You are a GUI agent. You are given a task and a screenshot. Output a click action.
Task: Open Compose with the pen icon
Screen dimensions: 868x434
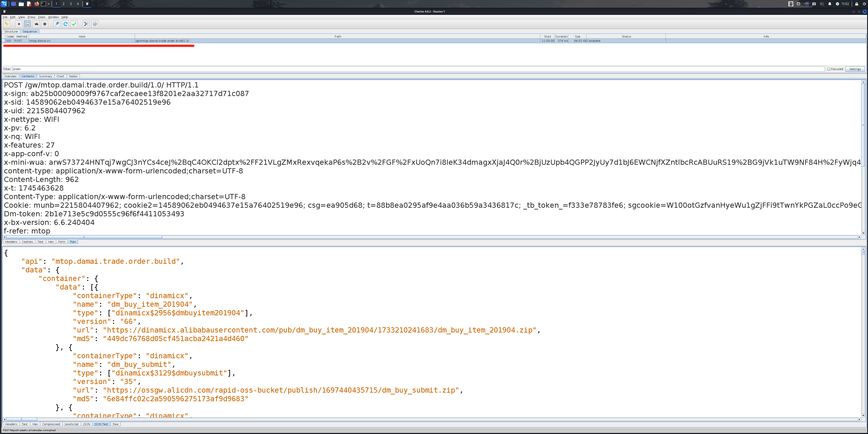[x=57, y=24]
